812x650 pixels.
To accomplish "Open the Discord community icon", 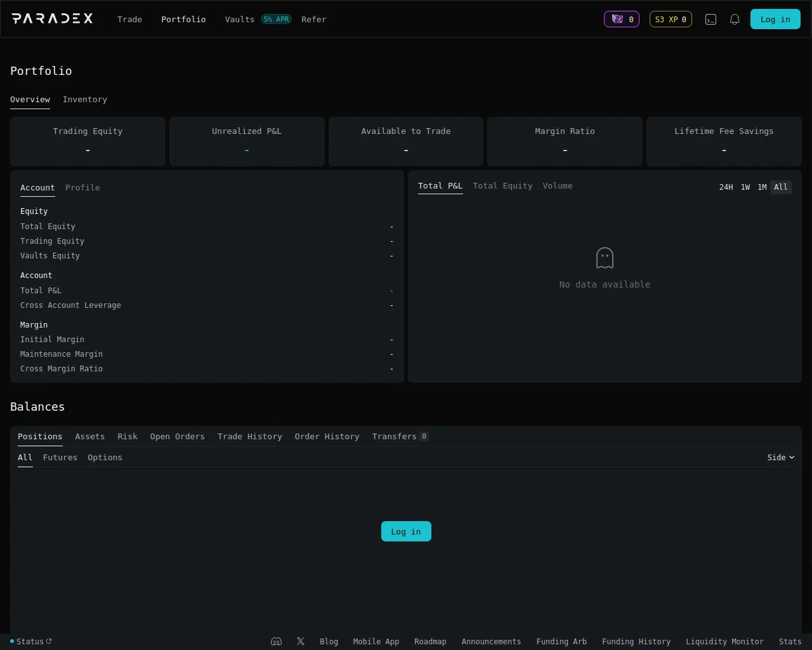I will [276, 642].
